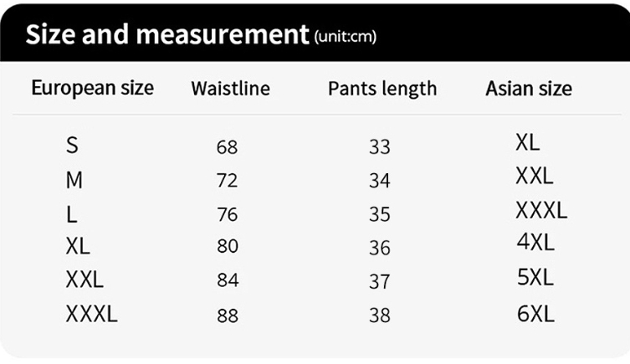Select Asian size XXXL cell
The width and height of the screenshot is (630, 364).
[x=541, y=210]
